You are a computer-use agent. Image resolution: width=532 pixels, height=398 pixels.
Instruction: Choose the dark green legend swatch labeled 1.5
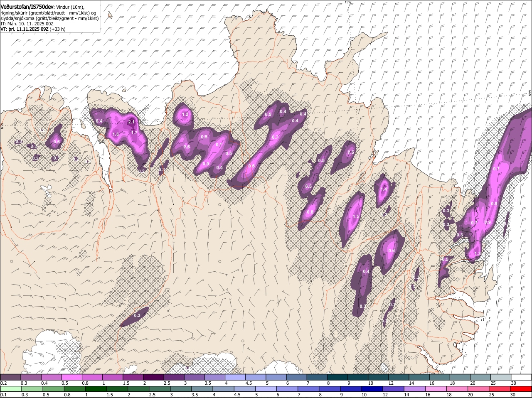[117, 389]
